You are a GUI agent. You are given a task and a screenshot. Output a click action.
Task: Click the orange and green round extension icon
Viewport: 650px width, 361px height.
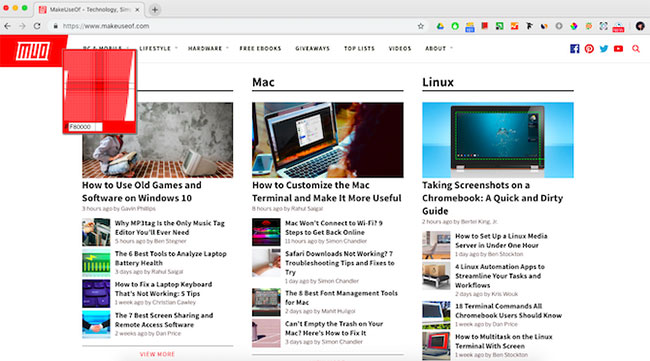(589, 26)
